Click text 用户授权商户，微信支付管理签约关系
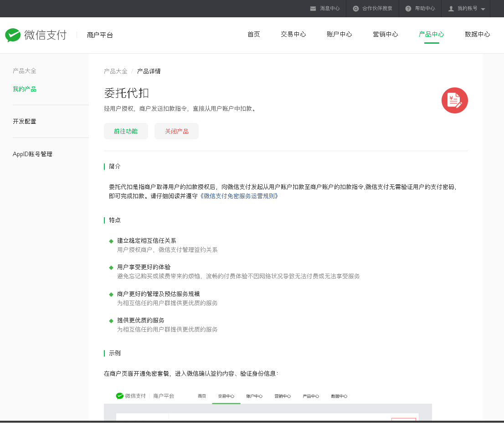This screenshot has height=423, width=504. click(167, 250)
